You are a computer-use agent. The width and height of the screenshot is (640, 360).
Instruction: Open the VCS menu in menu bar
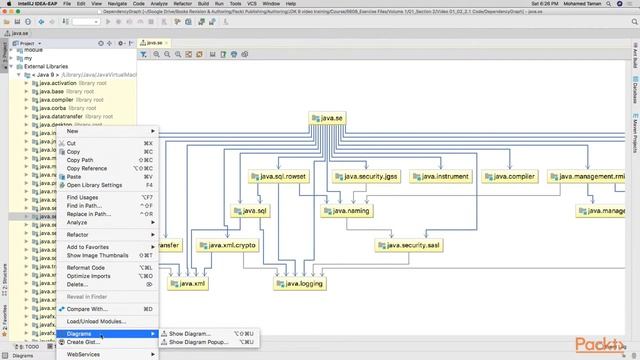pyautogui.click(x=252, y=4)
